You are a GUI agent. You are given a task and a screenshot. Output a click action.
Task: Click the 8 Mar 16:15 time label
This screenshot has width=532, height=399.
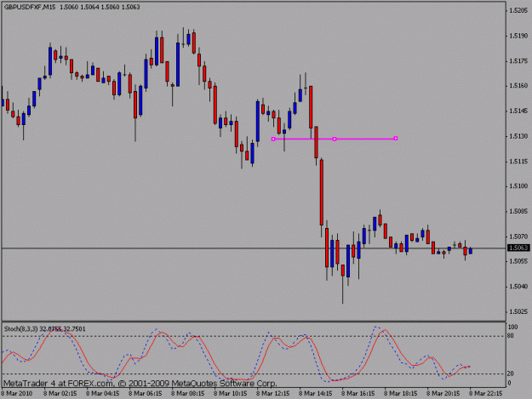(x=358, y=394)
